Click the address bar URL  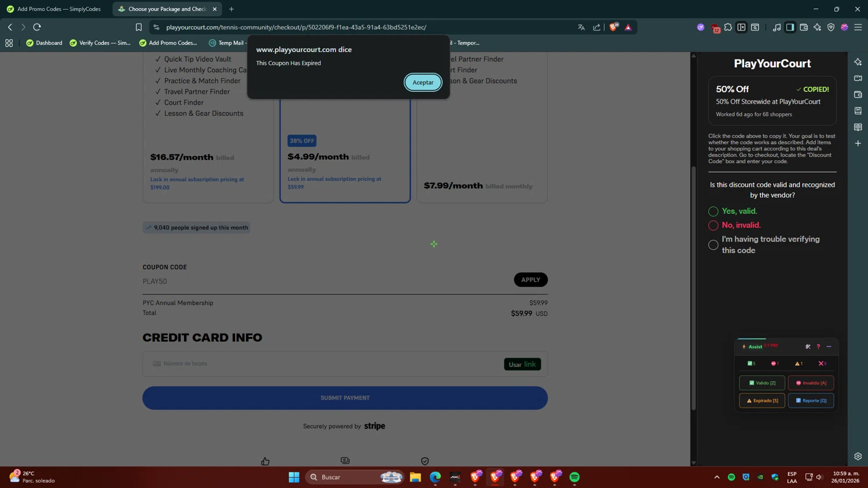point(296,27)
